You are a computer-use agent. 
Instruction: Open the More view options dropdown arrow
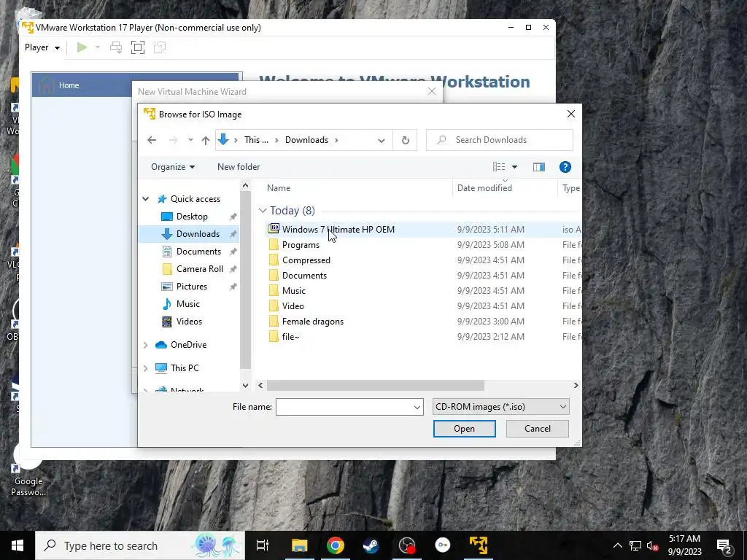[514, 167]
